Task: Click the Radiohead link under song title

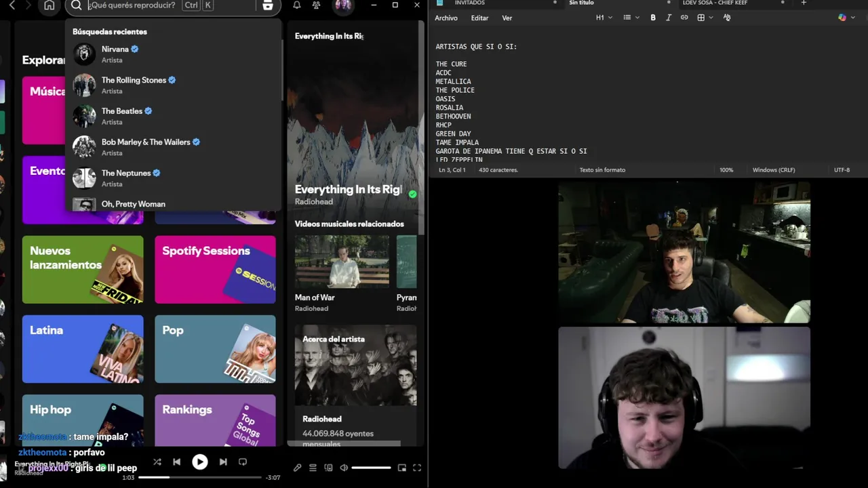Action: coord(313,202)
